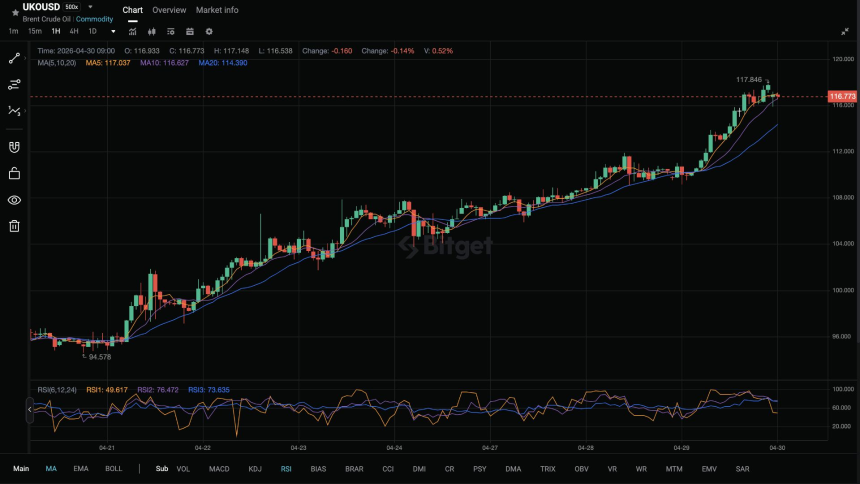Select the SAR sub indicator
Image resolution: width=860 pixels, height=484 pixels.
(742, 469)
